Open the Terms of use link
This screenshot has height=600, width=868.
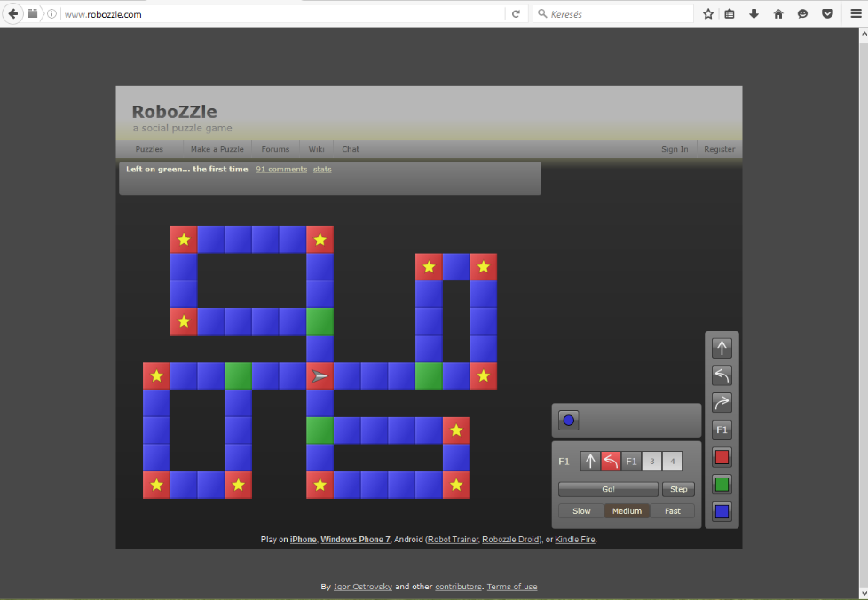coord(512,587)
